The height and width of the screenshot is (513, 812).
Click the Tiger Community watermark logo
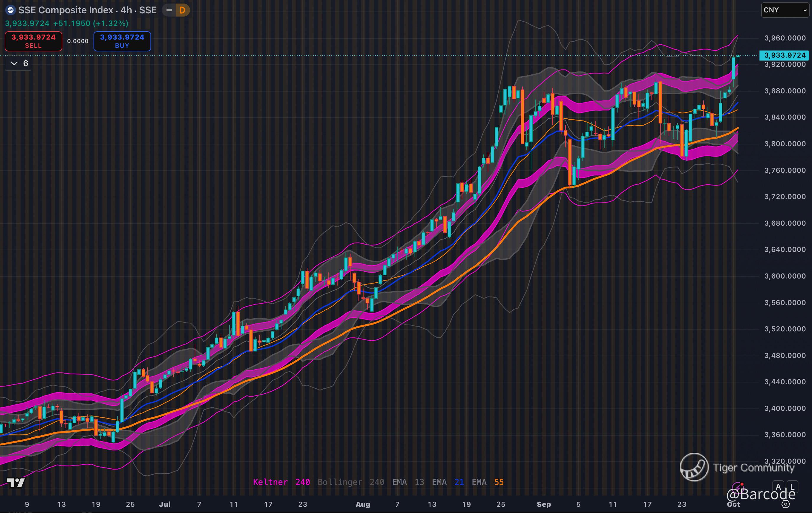694,467
